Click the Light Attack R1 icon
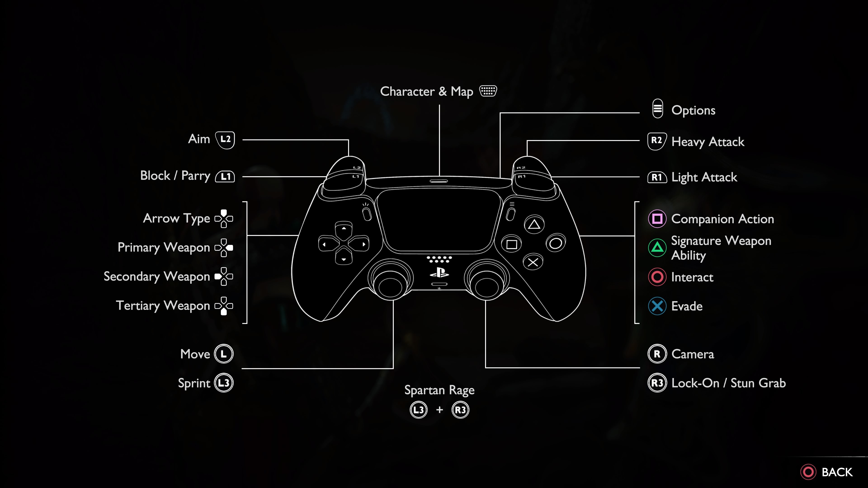Screen dimensions: 868x488 point(657,177)
